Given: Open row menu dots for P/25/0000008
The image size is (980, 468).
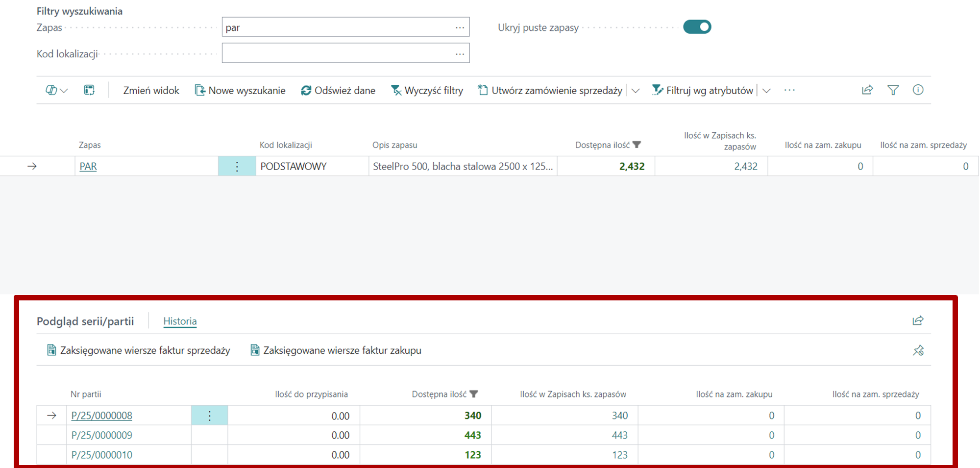Looking at the screenshot, I should 210,416.
